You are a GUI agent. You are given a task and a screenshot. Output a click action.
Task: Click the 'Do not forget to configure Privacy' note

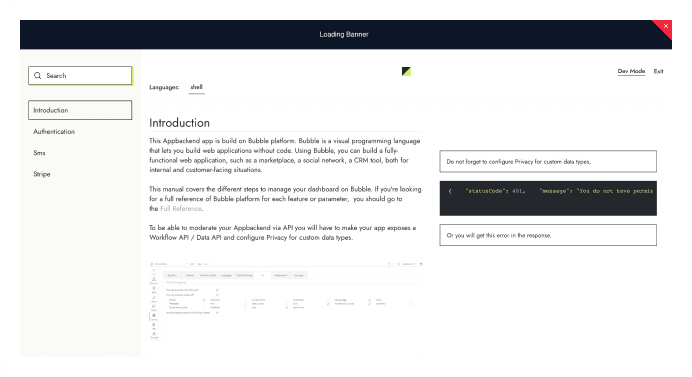[x=548, y=162]
